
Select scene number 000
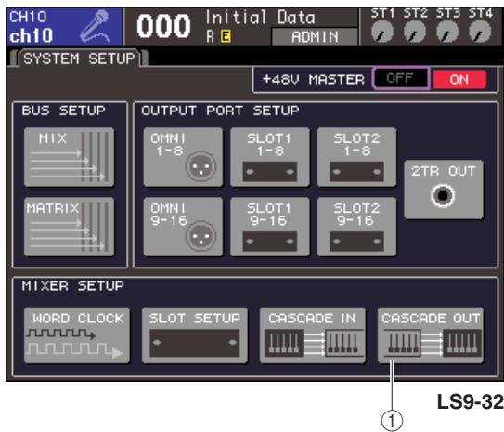tap(163, 26)
